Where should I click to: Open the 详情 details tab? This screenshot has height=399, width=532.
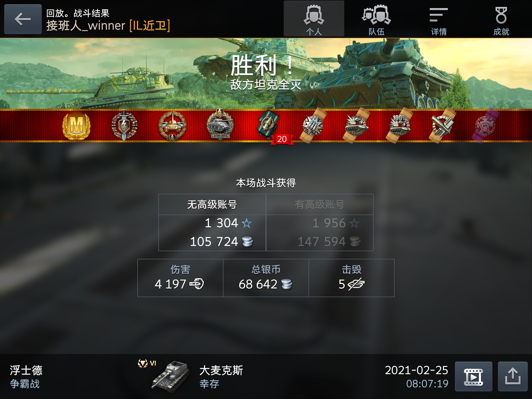[x=439, y=18]
